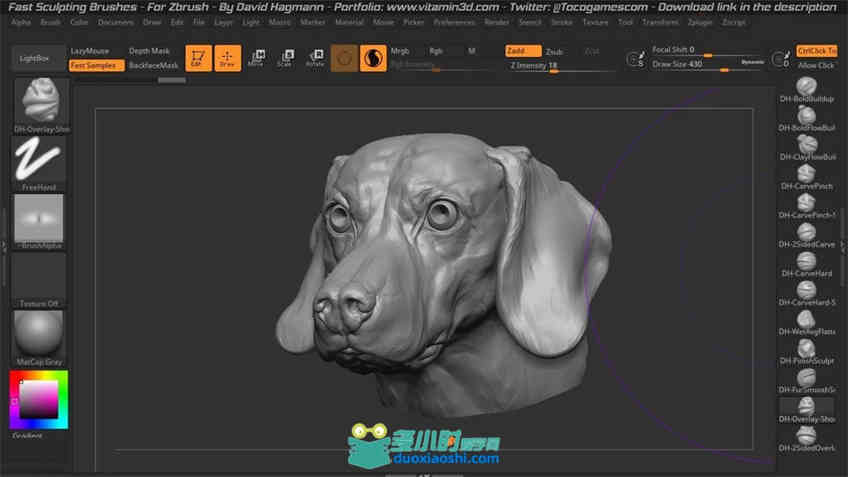Open the LightBox browser
This screenshot has width=848, height=477.
34,58
